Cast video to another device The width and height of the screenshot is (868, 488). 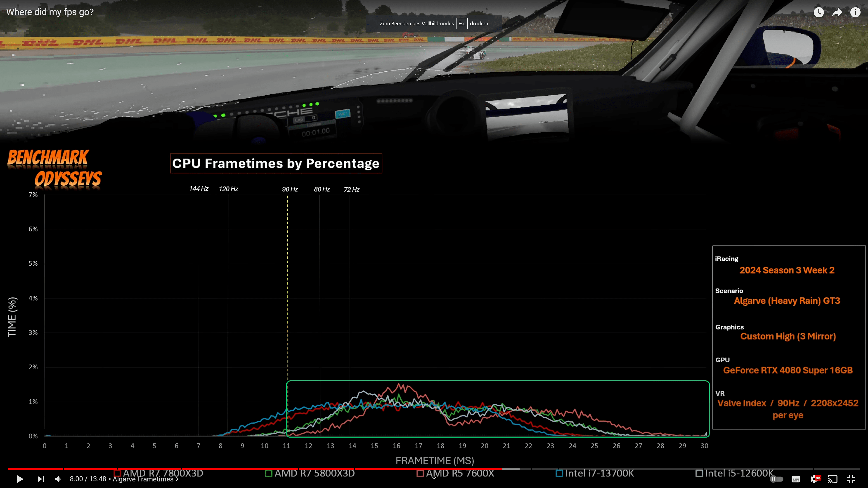[832, 479]
